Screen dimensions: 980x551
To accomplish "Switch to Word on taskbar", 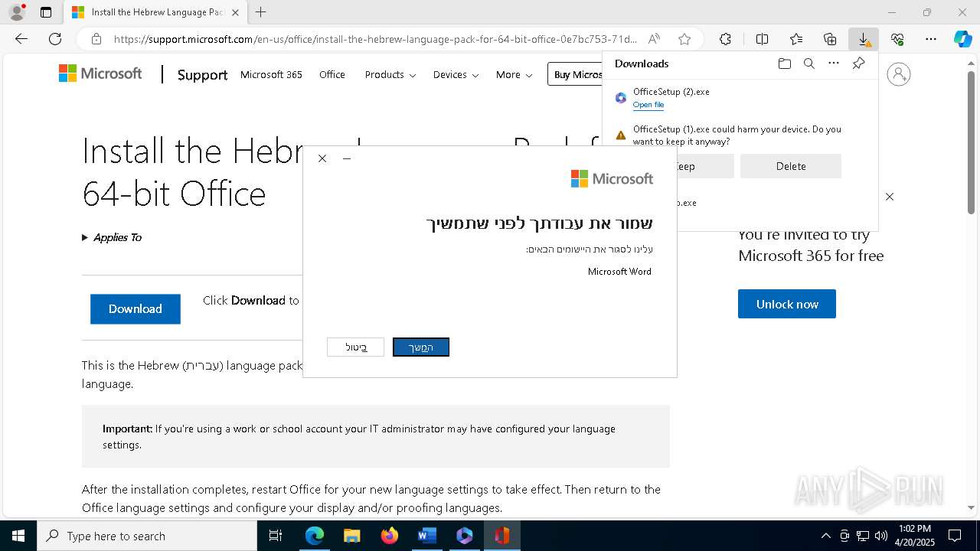I will click(426, 536).
